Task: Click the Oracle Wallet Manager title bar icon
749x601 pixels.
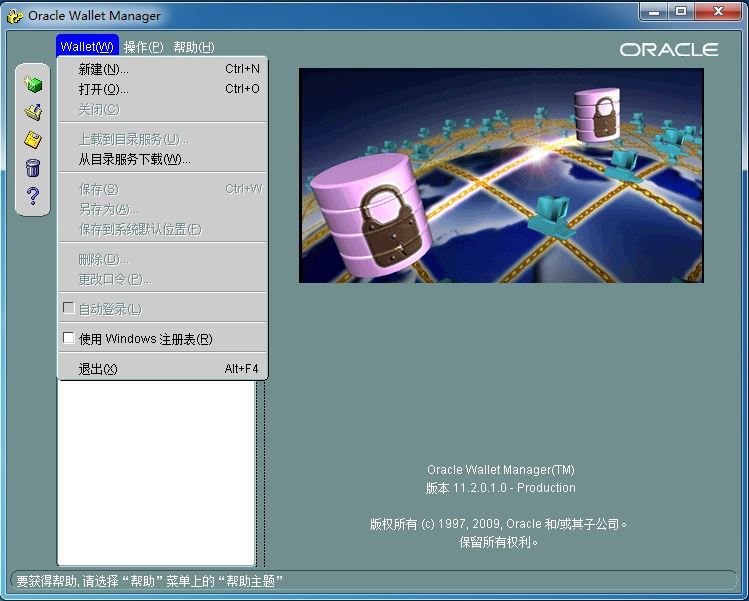Action: tap(15, 16)
